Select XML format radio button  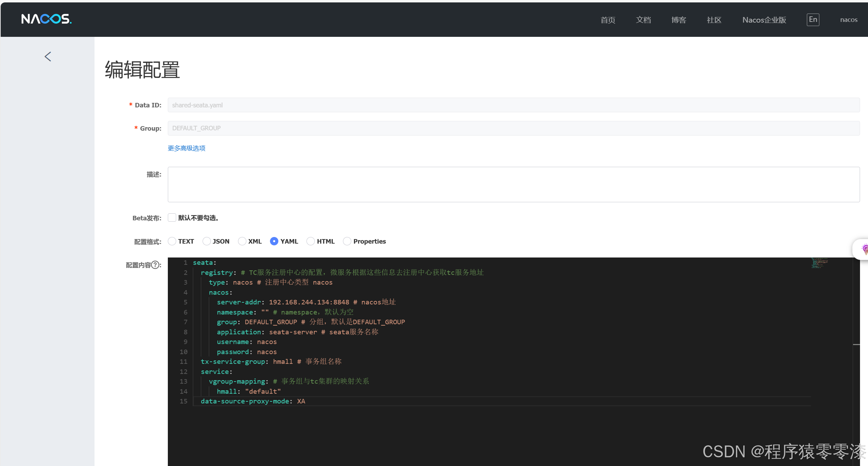click(x=242, y=241)
